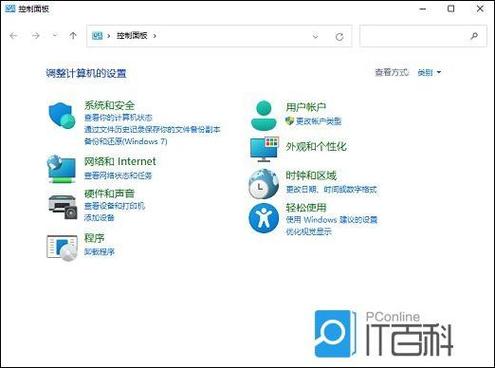Viewport: 495px width, 368px height.
Task: Open the 外观和个性化 monitor icon
Action: click(264, 149)
